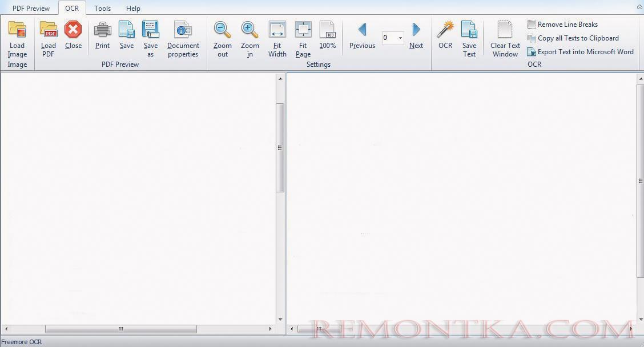Expand the page number dropdown
The height and width of the screenshot is (347, 644).
tap(400, 38)
